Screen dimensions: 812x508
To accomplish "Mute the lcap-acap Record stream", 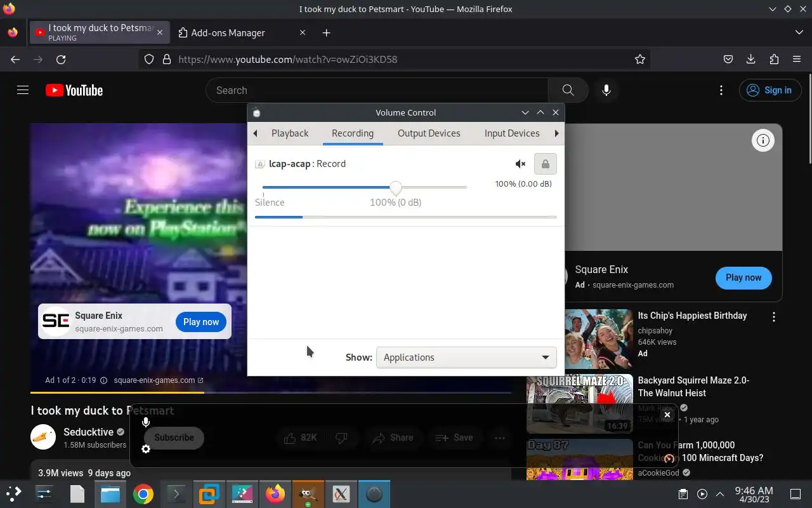I will (x=520, y=164).
